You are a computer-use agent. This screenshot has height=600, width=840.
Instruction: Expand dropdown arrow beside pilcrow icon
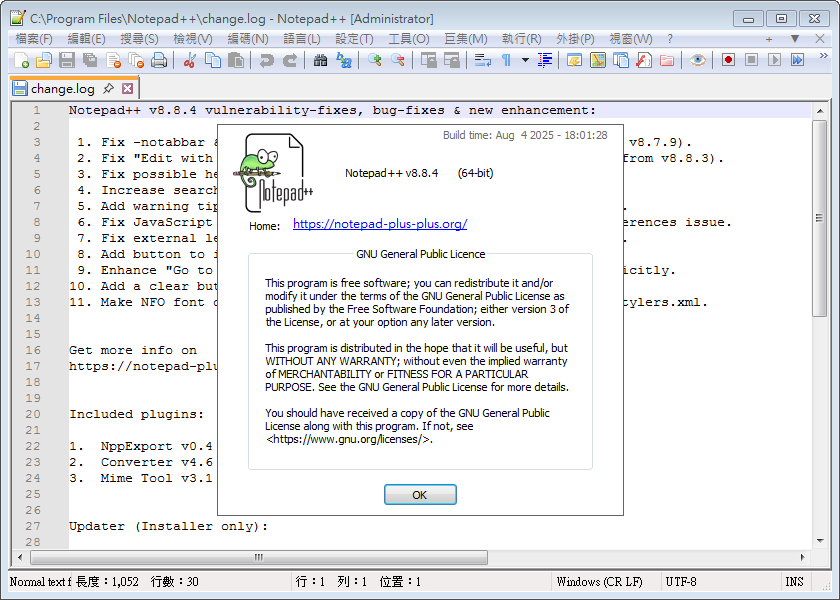coord(526,60)
